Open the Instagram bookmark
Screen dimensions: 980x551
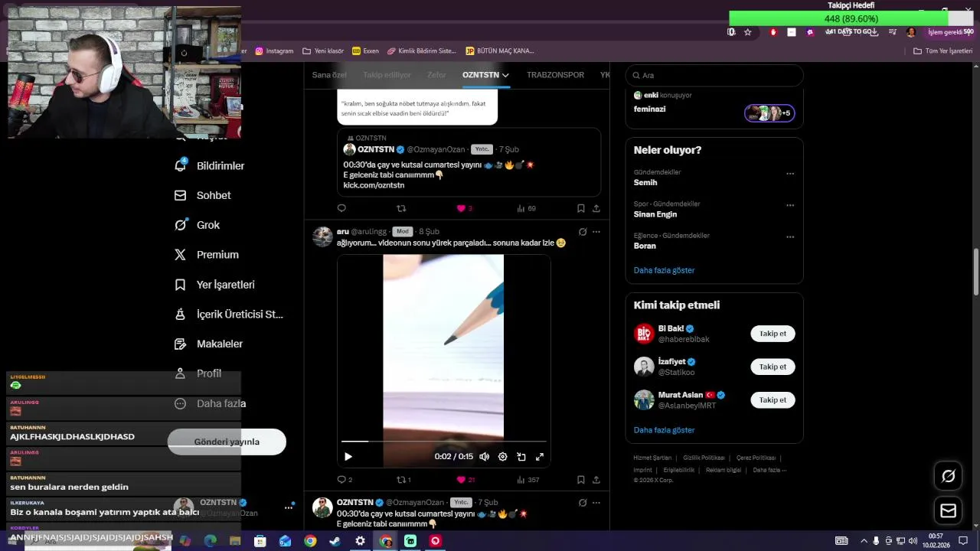274,51
